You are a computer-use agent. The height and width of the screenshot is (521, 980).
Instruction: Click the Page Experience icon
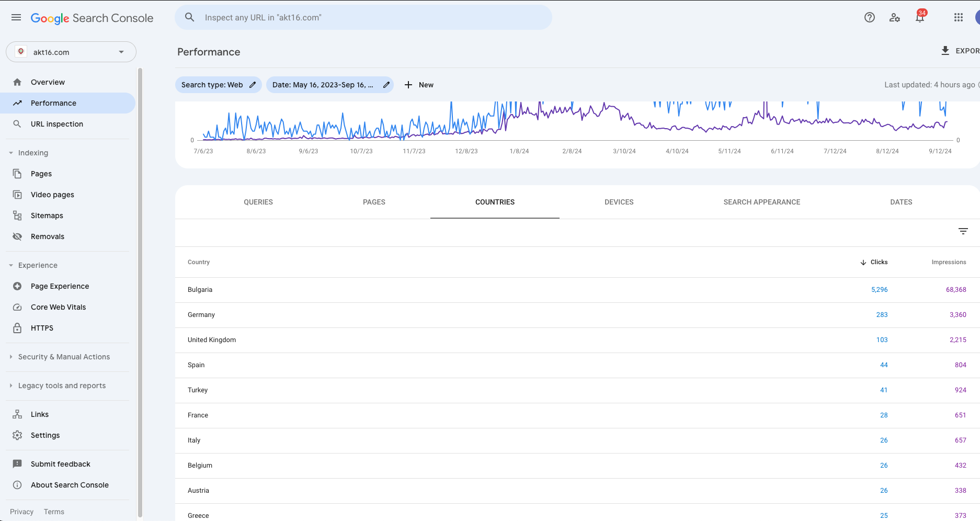17,286
